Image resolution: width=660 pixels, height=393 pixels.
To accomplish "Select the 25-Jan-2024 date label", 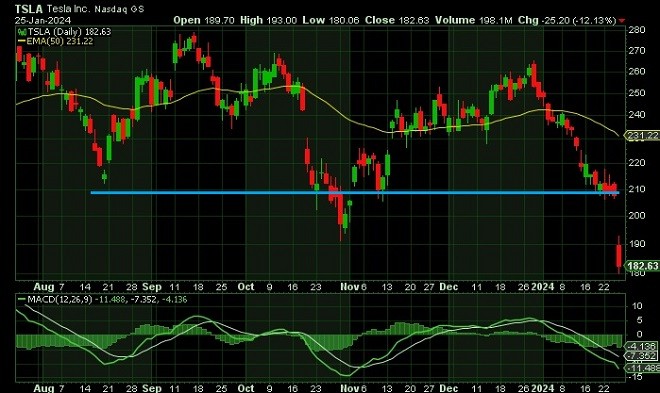I will 43,20.
